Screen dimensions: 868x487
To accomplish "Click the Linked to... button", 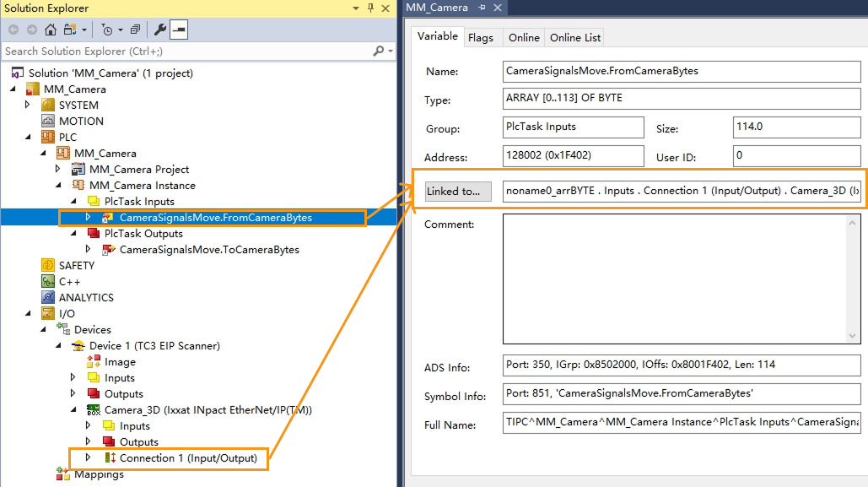I will [x=458, y=191].
